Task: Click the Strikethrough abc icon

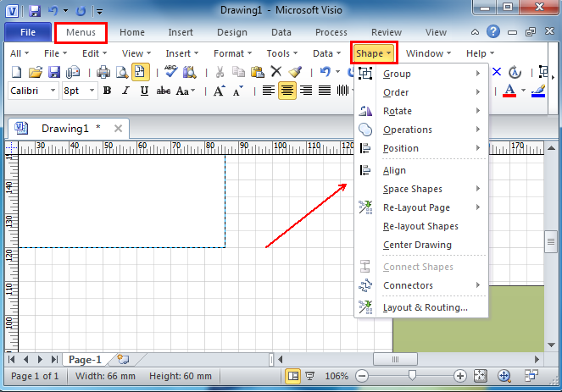Action: 163,91
